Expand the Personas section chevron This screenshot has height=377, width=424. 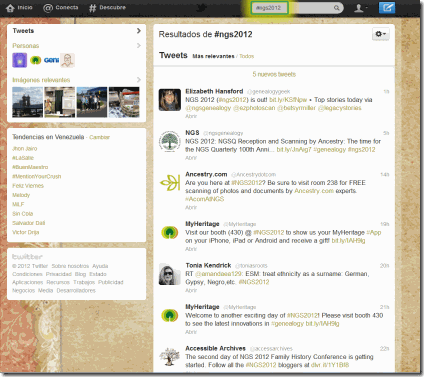click(x=139, y=45)
